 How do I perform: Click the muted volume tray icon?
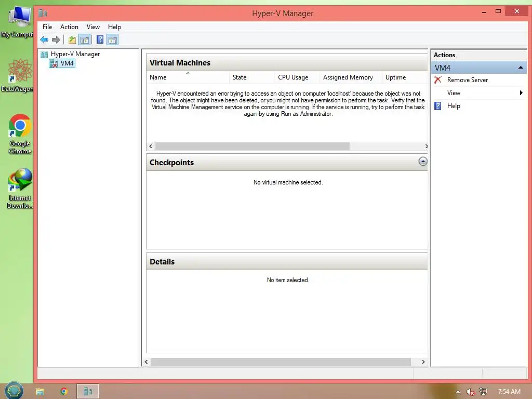(470, 392)
